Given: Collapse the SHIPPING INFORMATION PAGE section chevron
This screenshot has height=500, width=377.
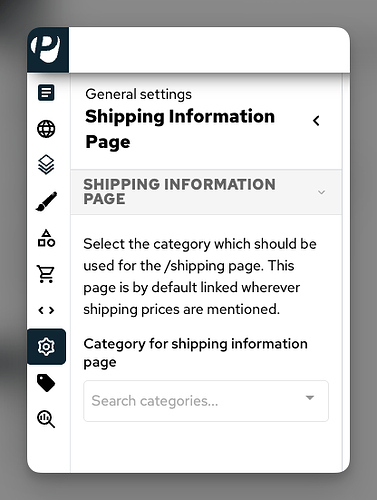Looking at the screenshot, I should [x=321, y=192].
